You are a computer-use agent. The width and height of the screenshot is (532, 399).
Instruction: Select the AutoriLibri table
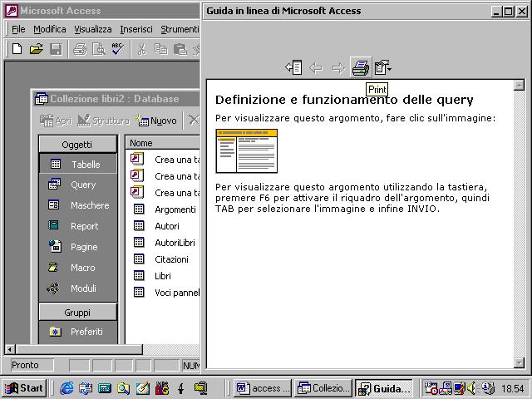coord(165,243)
